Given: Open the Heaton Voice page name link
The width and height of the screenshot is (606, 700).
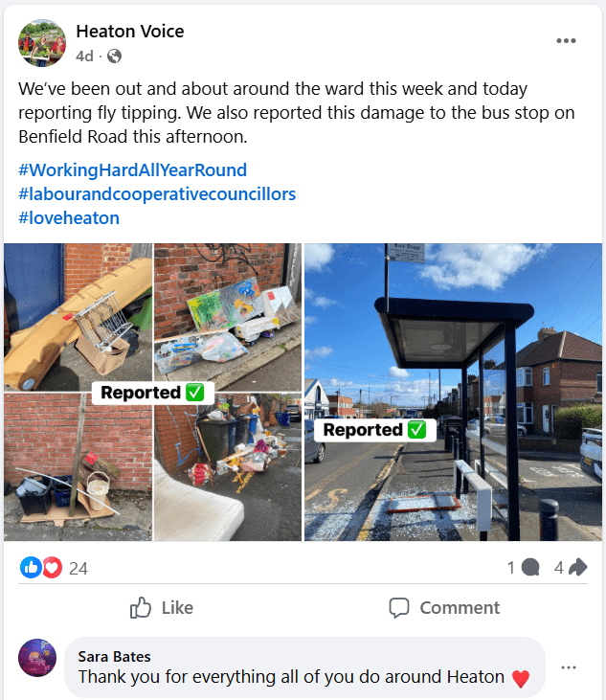Looking at the screenshot, I should pyautogui.click(x=130, y=32).
